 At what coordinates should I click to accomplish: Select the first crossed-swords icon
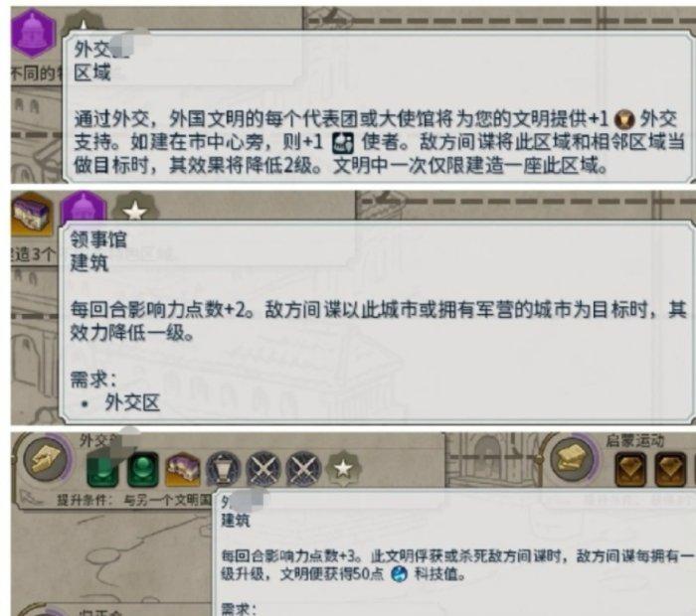[x=263, y=469]
